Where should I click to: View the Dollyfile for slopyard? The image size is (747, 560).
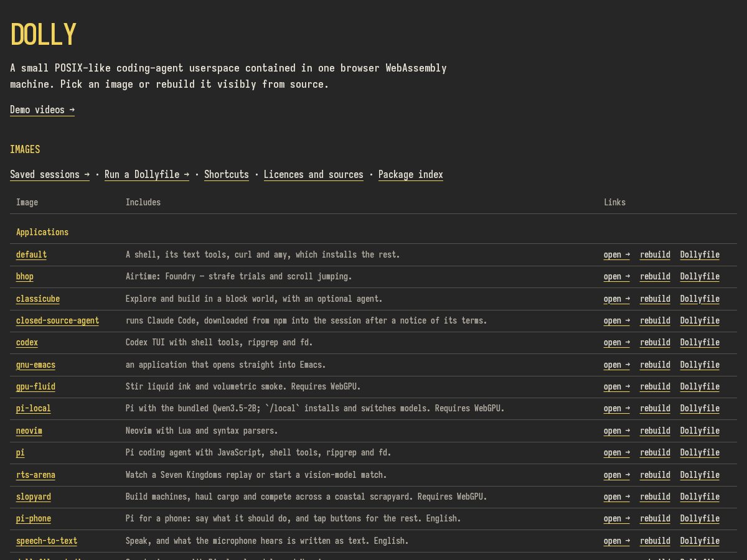[700, 497]
